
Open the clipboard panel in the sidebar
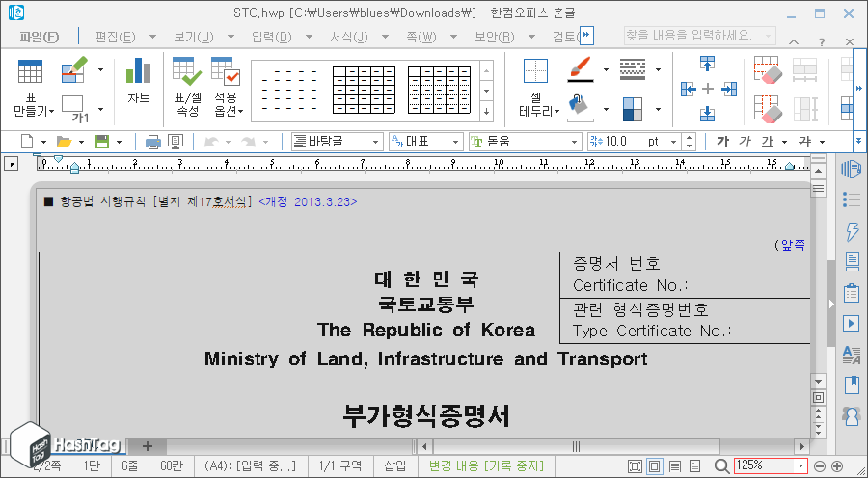coord(852,293)
